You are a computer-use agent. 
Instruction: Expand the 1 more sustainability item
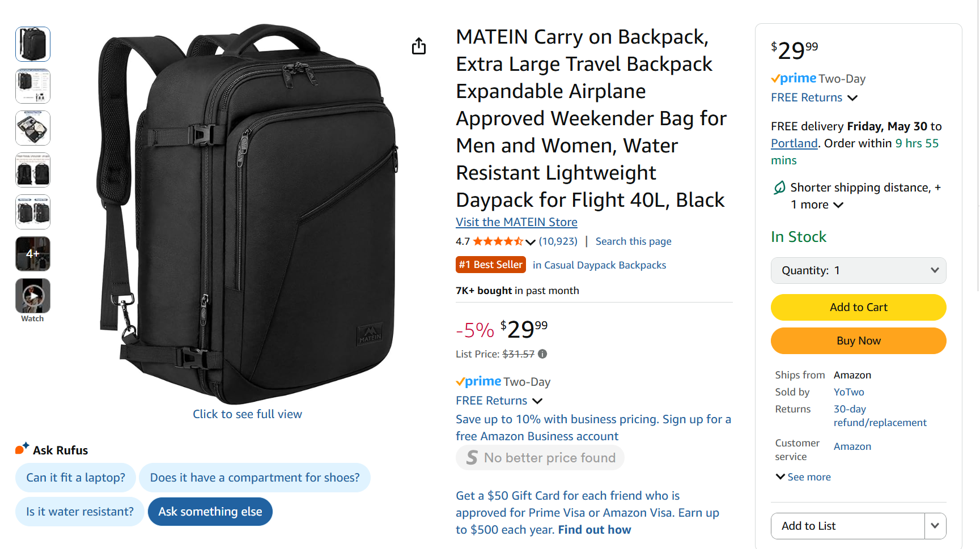point(839,205)
